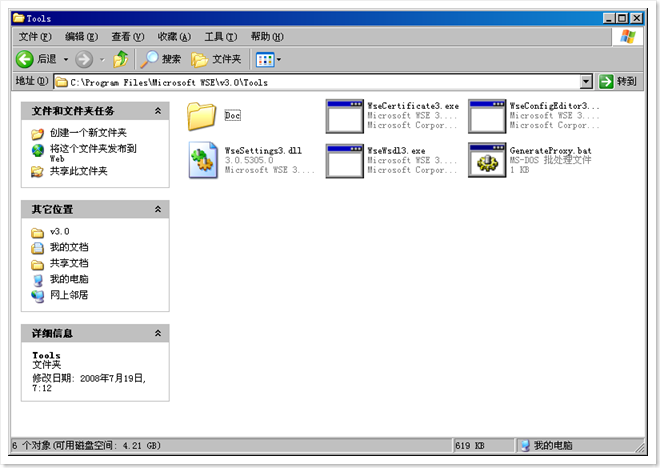Click the 转到 Go button
This screenshot has height=468, width=660.
point(618,82)
